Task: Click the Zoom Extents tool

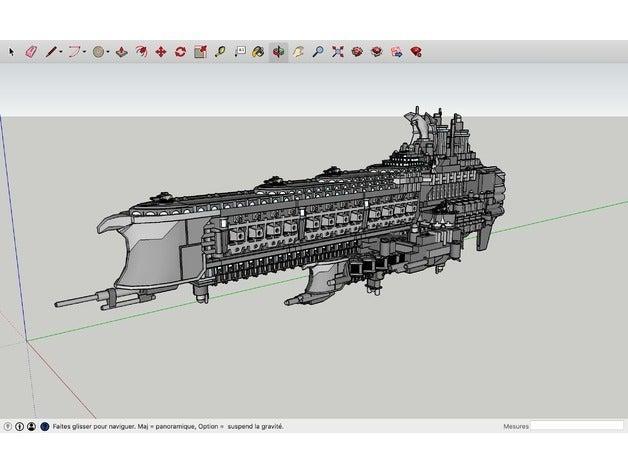Action: point(337,51)
